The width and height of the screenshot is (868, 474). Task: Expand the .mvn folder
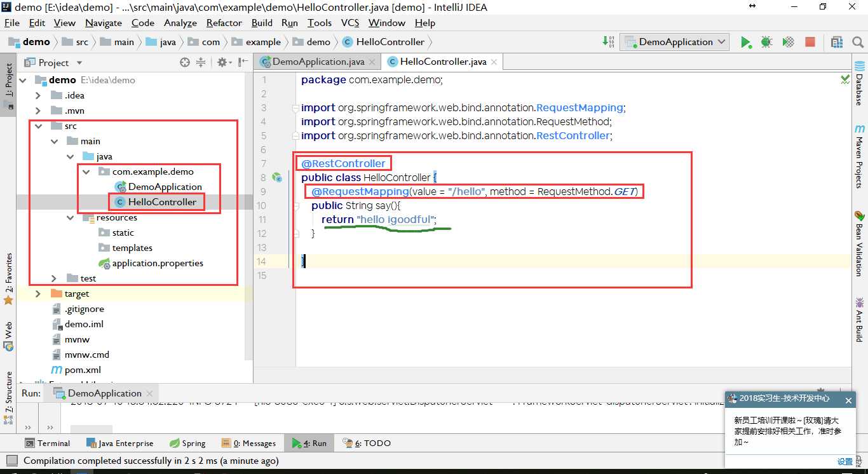(38, 111)
